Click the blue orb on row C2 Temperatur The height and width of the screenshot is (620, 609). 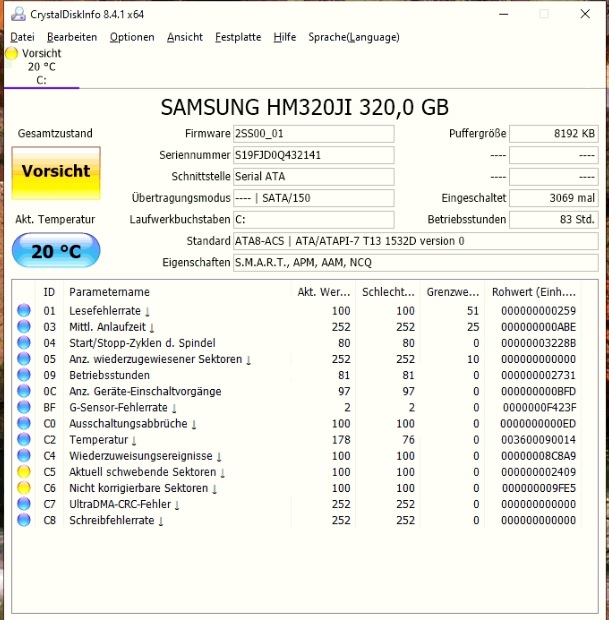tap(24, 439)
